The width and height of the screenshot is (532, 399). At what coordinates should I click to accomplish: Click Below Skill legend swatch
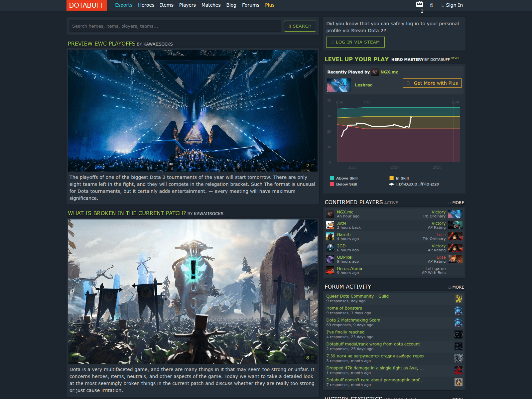click(x=332, y=184)
